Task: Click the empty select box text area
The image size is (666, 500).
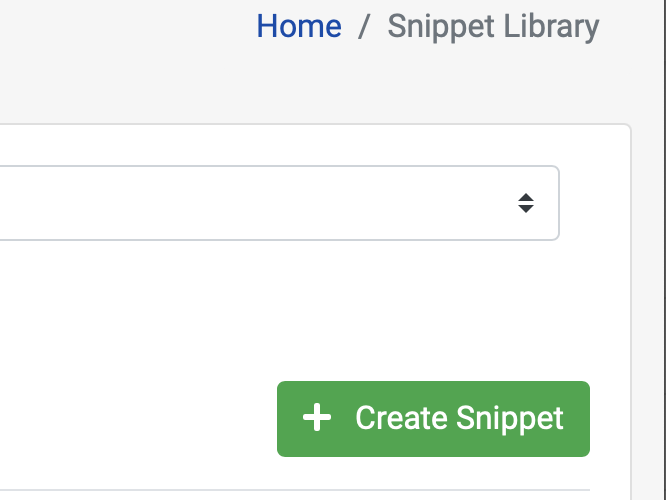Action: (x=255, y=203)
